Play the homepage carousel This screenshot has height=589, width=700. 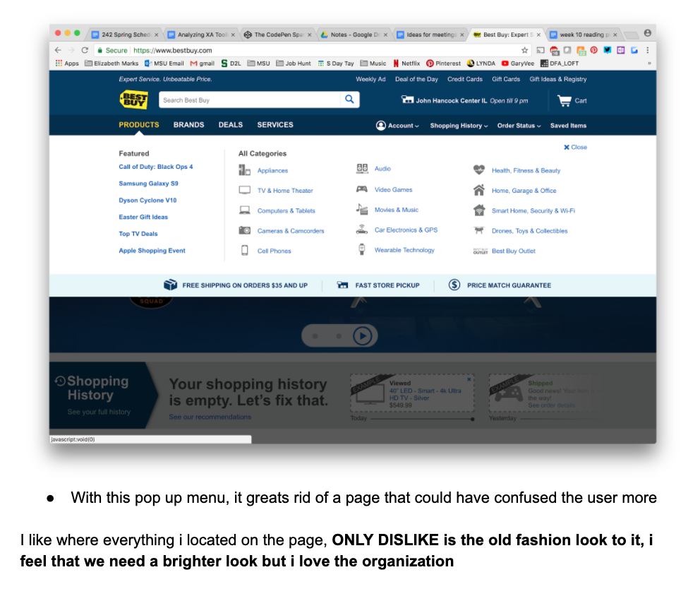pos(363,335)
